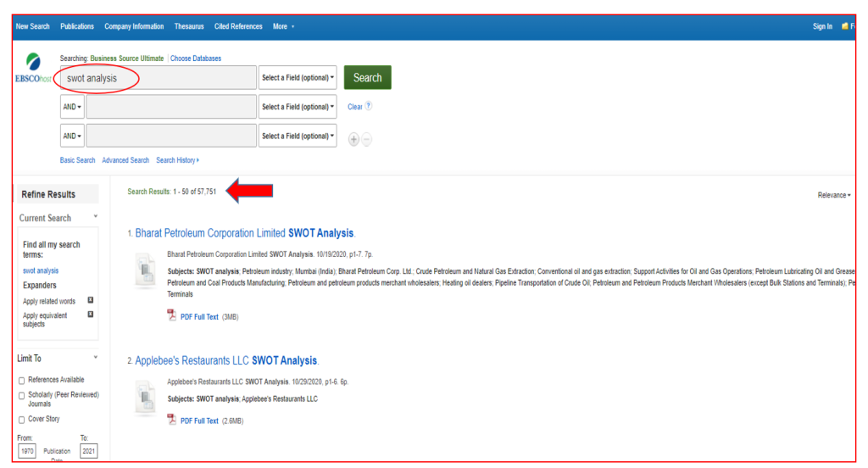
Task: Click swot analysis term under Current Search
Action: (x=41, y=270)
